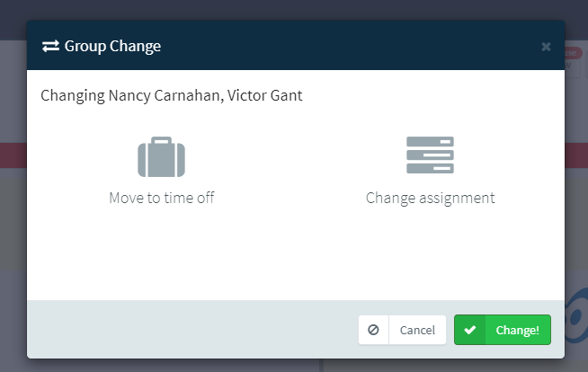
Task: Click the Cancel button text
Action: [x=417, y=330]
